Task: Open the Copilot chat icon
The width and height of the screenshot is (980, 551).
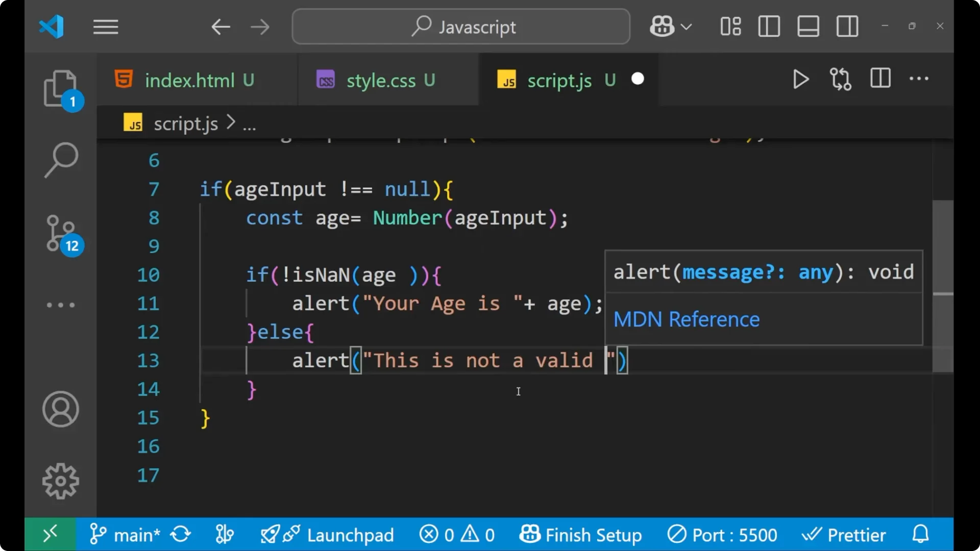Action: click(x=661, y=27)
